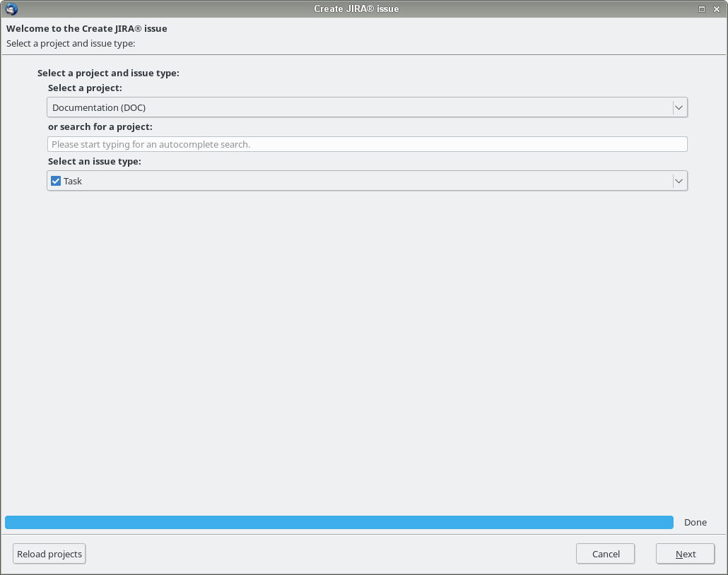The width and height of the screenshot is (728, 575).
Task: Click the 'or search for a project:' label
Action: (100, 126)
